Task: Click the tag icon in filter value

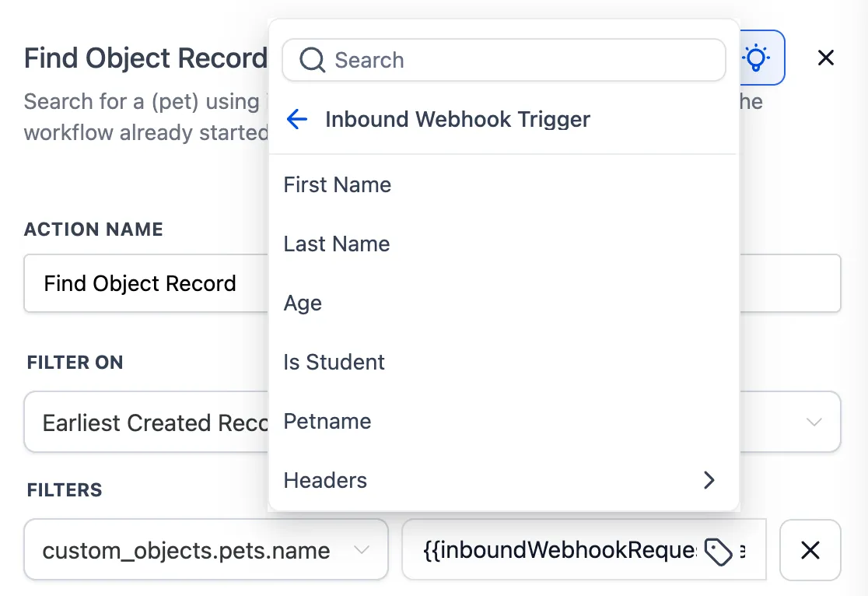Action: point(719,552)
